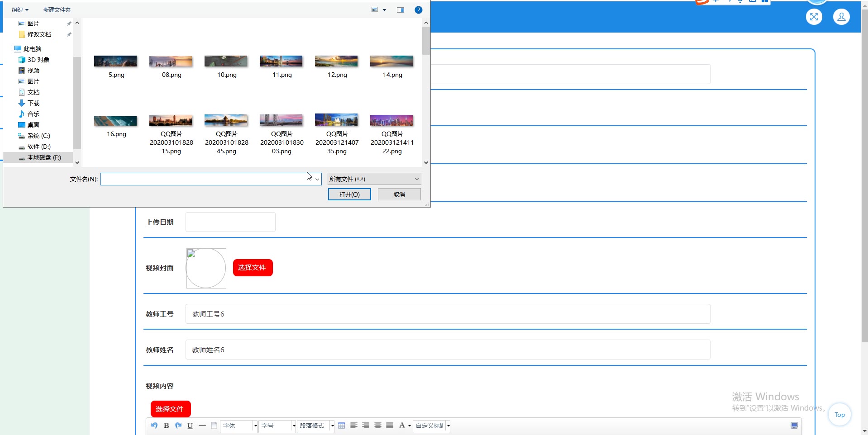Click the file list vertical scrollbar
Screen dimensions: 868x435
tap(426, 93)
